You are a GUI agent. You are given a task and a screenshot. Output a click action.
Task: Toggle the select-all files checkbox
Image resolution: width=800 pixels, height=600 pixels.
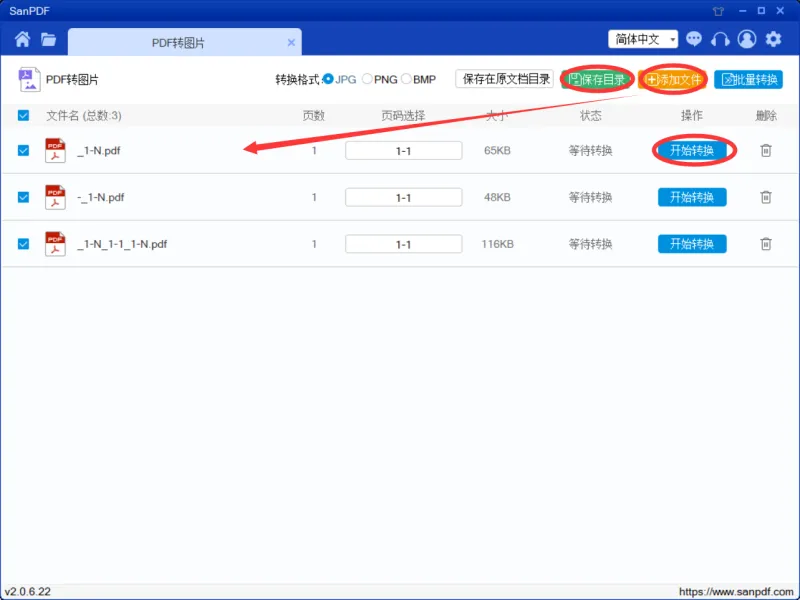[x=23, y=115]
